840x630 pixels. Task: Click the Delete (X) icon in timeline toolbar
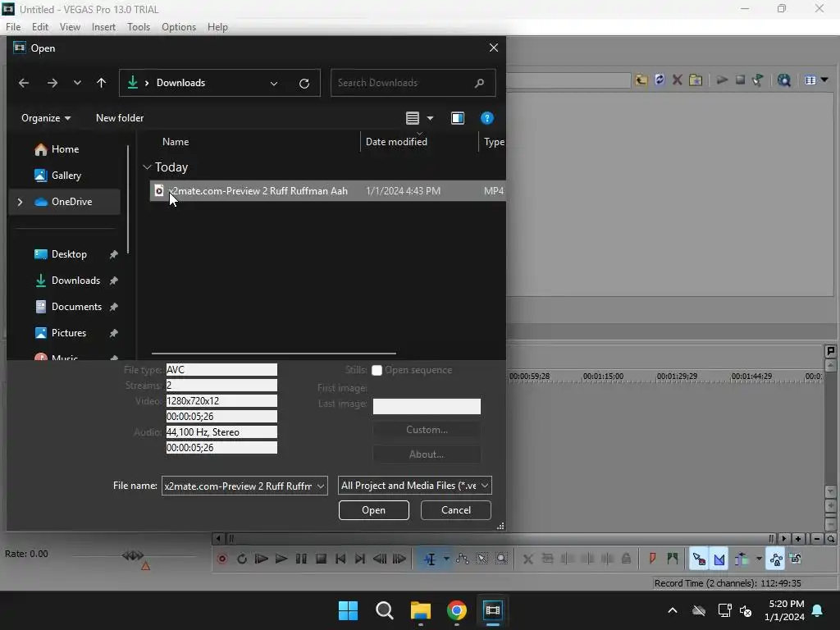coord(527,559)
